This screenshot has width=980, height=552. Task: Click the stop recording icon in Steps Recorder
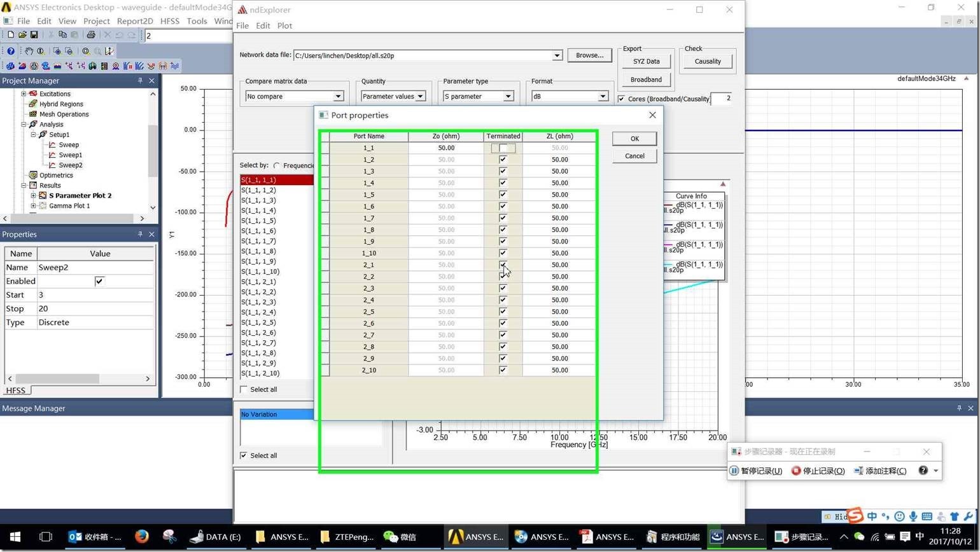coord(795,471)
